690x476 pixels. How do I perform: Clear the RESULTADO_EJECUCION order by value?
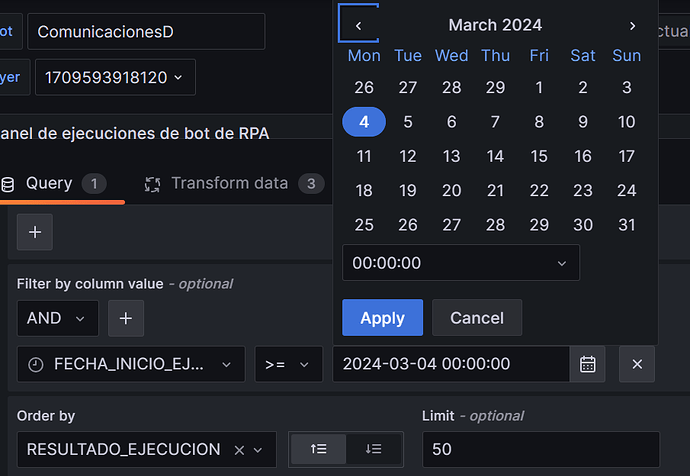pos(239,450)
